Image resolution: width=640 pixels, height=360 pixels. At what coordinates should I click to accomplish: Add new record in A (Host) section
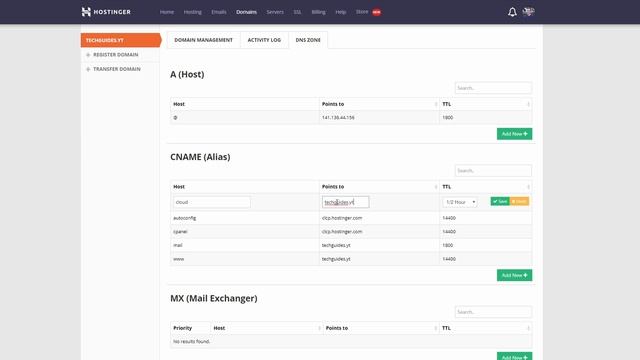[514, 134]
